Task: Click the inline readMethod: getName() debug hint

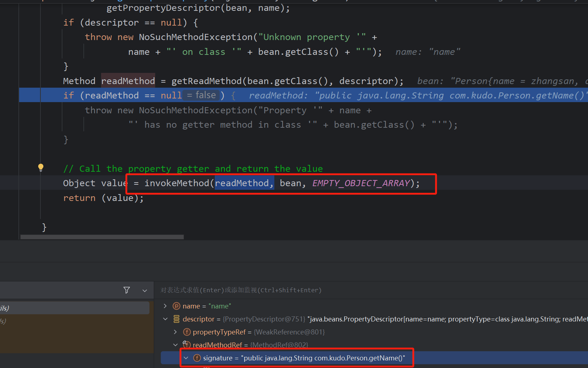Action: [418, 96]
